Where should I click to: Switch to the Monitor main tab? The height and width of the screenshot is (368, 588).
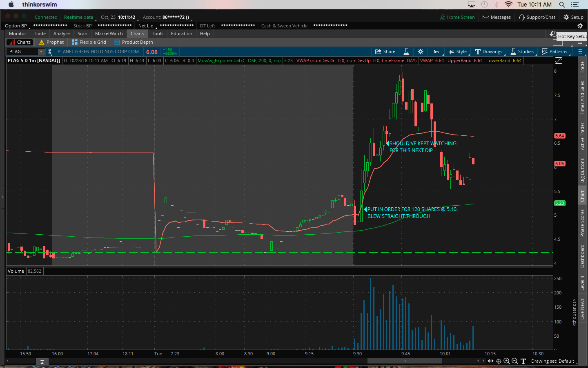click(x=18, y=34)
